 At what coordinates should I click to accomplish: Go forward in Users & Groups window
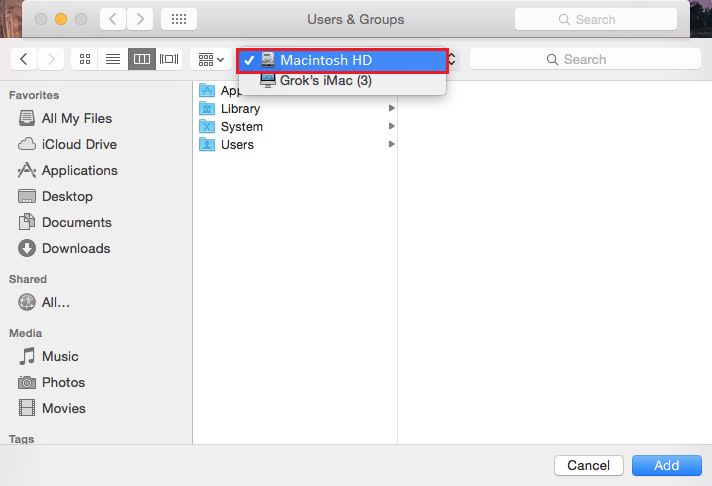pos(140,19)
